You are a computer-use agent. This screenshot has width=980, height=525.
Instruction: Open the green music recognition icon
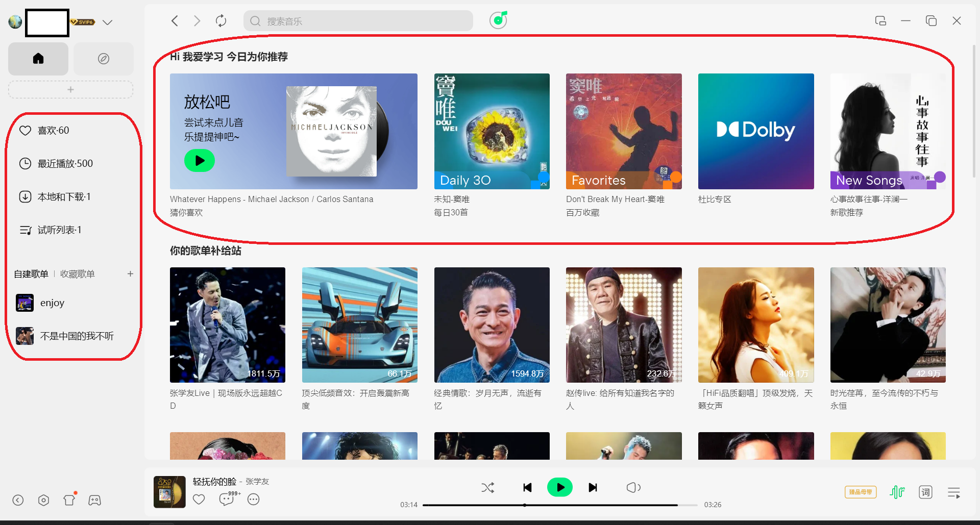(x=498, y=20)
